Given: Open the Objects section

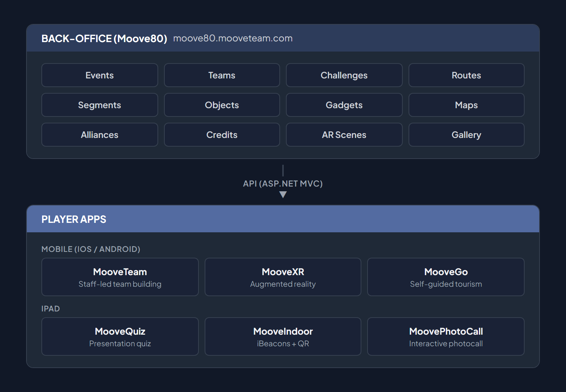Looking at the screenshot, I should [x=222, y=105].
